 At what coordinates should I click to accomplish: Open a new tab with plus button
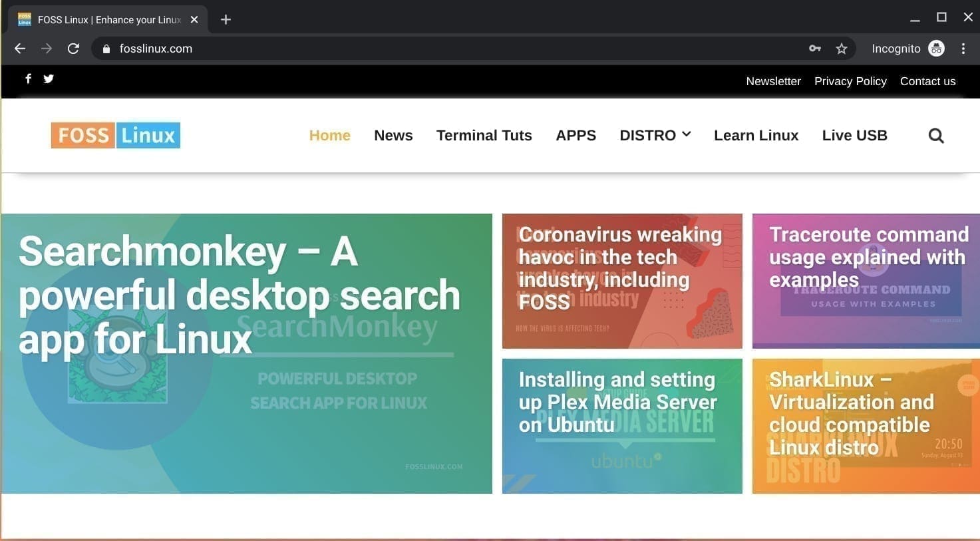[x=226, y=20]
